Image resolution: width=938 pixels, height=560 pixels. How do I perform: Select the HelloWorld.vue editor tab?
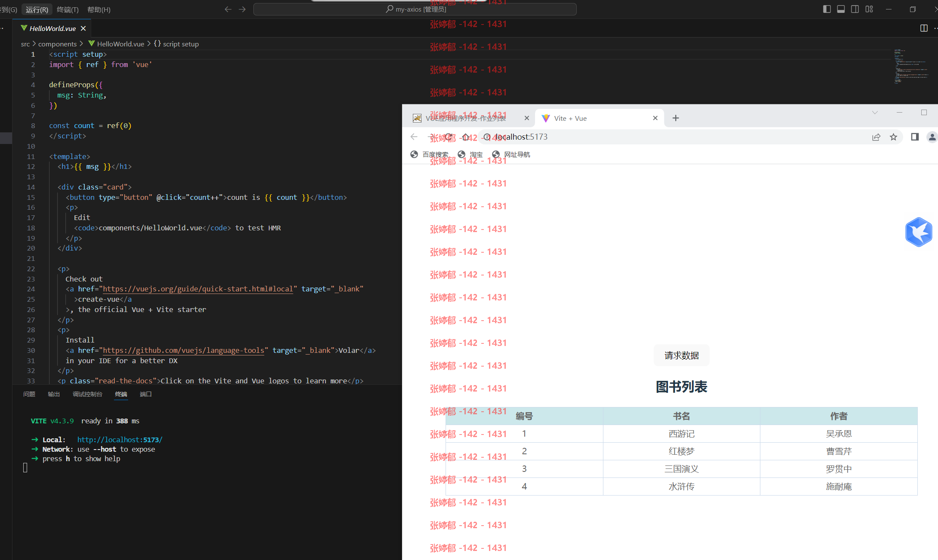click(52, 28)
